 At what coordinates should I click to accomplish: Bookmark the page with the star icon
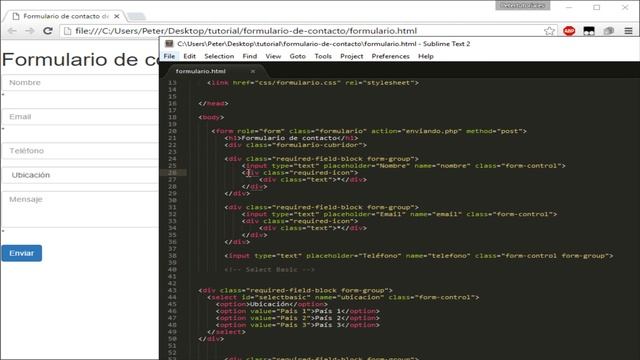point(549,31)
